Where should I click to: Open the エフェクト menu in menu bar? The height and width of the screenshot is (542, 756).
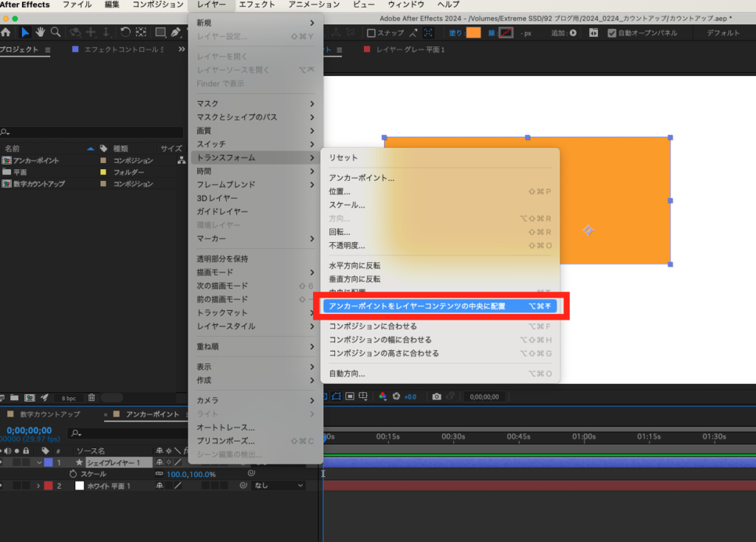(257, 4)
